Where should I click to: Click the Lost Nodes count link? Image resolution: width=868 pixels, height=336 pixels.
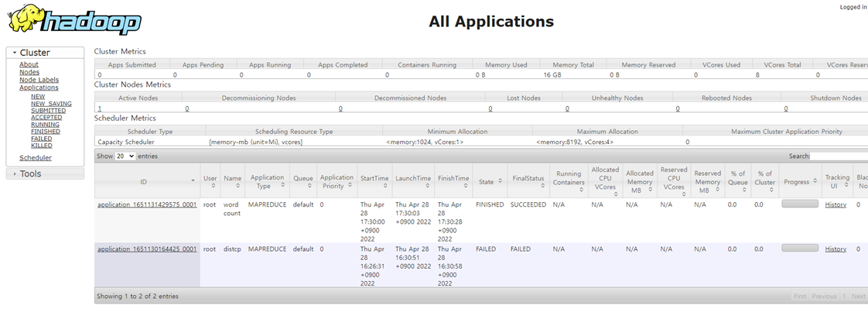[490, 108]
